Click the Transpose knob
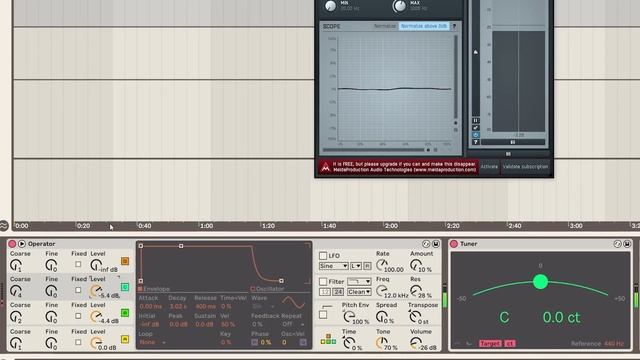 pyautogui.click(x=415, y=316)
